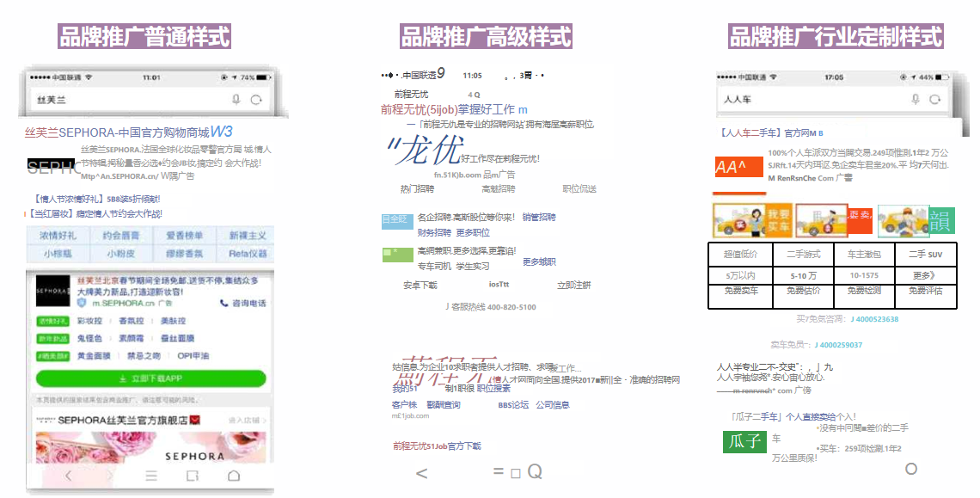Open the OPI甲油 tag link

coord(193,356)
